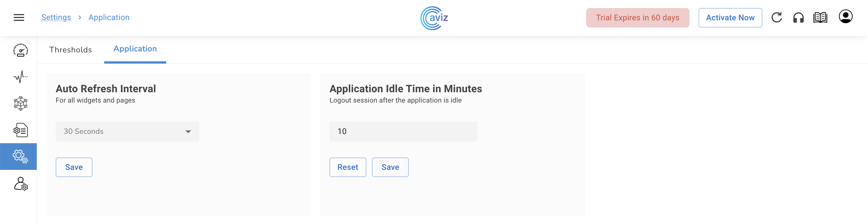This screenshot has height=224, width=868.
Task: Click the Activate Now button
Action: [x=730, y=18]
